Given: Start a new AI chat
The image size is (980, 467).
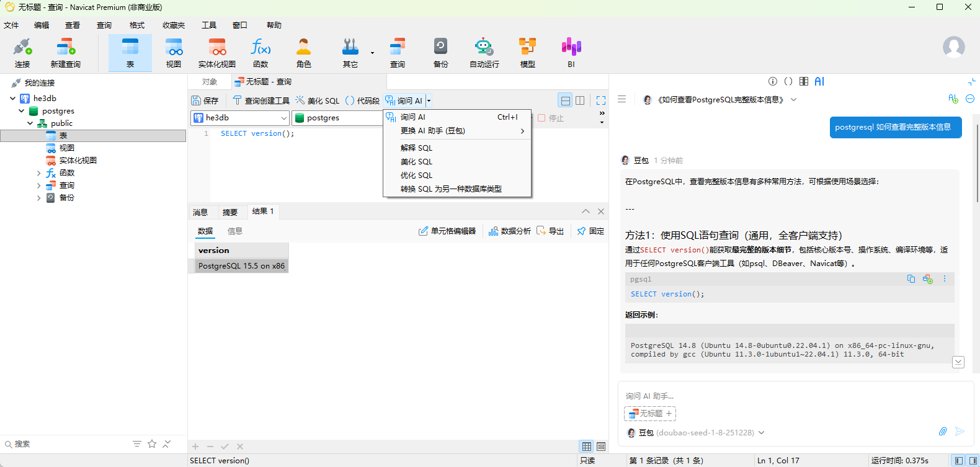Looking at the screenshot, I should (953, 99).
